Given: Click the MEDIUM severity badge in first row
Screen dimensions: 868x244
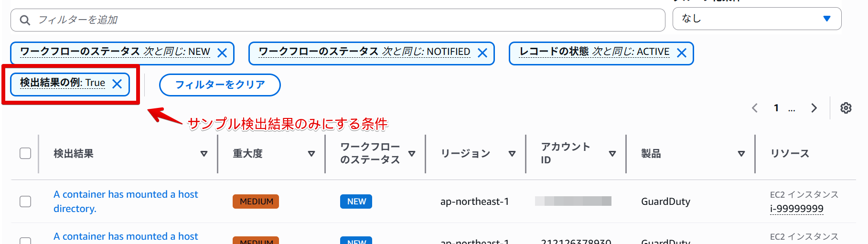Looking at the screenshot, I should click(x=256, y=202).
